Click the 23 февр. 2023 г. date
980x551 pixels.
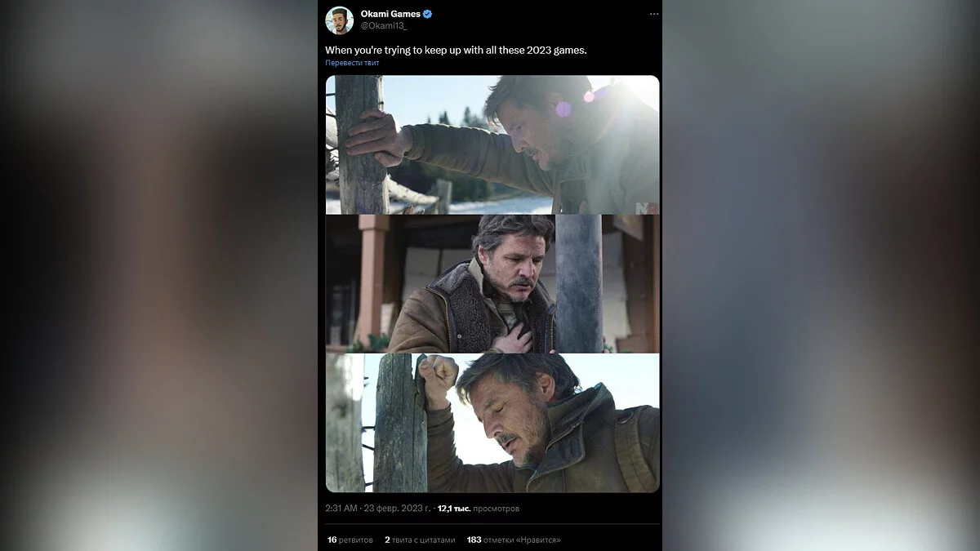pyautogui.click(x=396, y=509)
